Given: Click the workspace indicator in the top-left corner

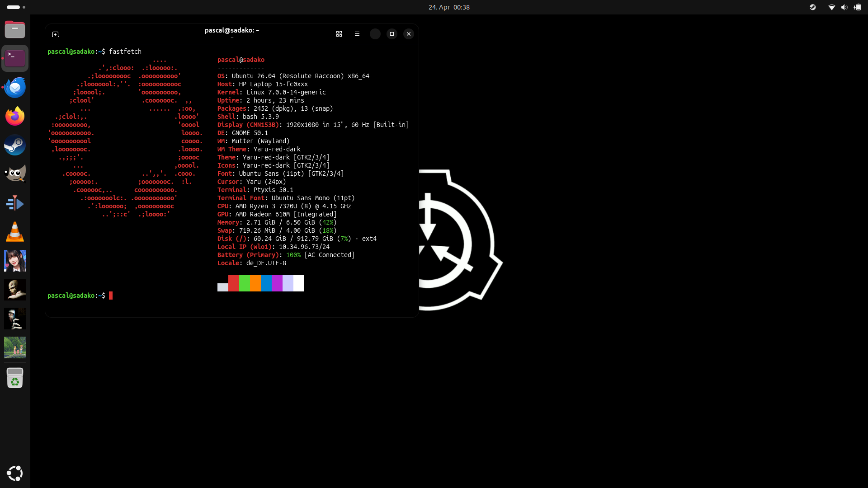Looking at the screenshot, I should click(16, 7).
